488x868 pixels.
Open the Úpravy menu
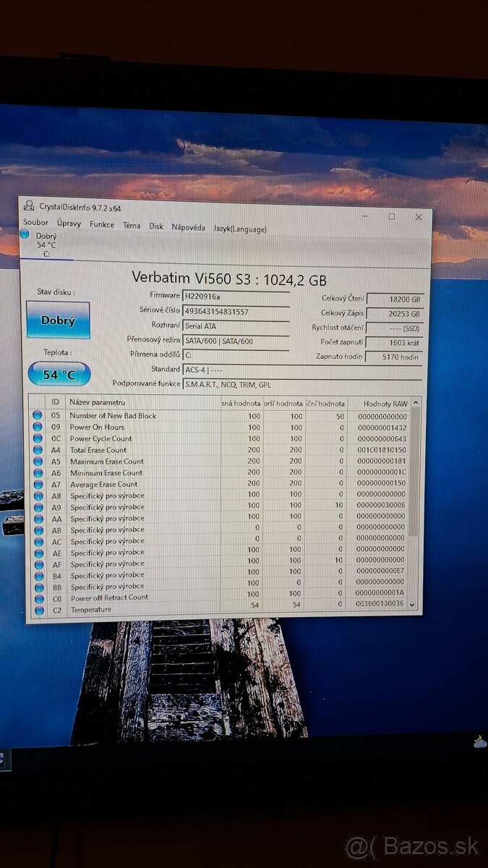[69, 224]
